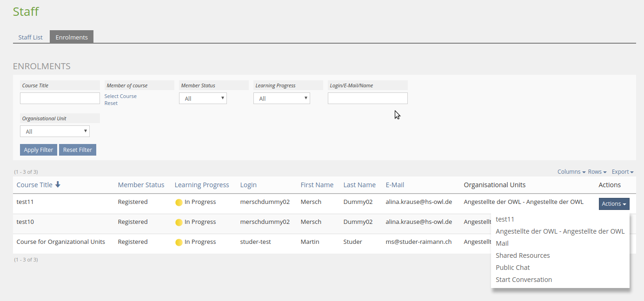
Task: Switch to the Staff List tab
Action: pos(31,37)
